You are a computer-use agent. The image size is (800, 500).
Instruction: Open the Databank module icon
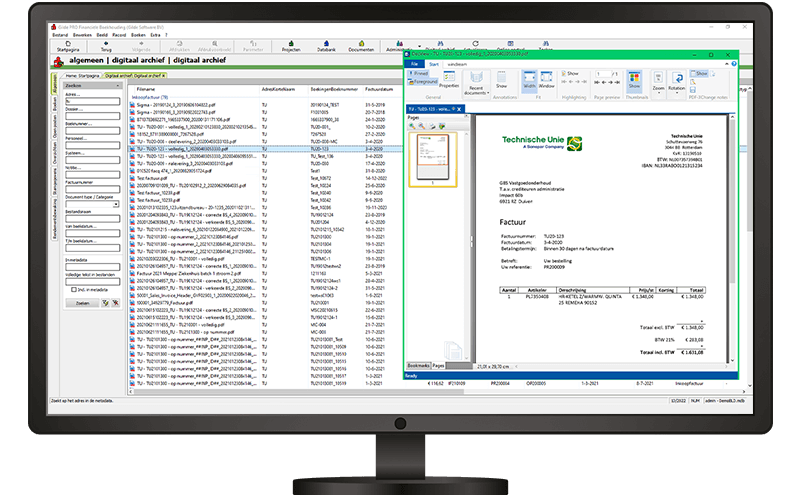[326, 46]
